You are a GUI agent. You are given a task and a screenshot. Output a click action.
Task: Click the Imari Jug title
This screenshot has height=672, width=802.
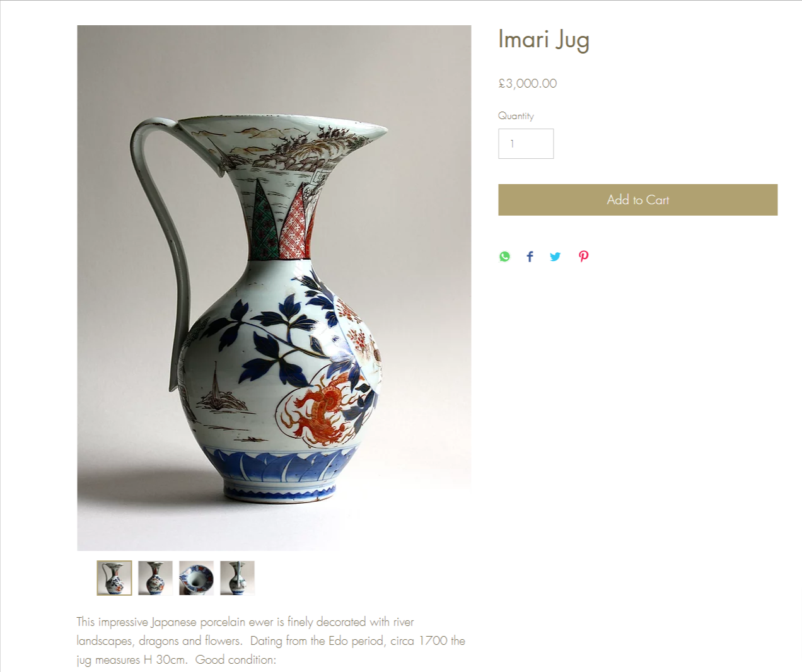[543, 40]
